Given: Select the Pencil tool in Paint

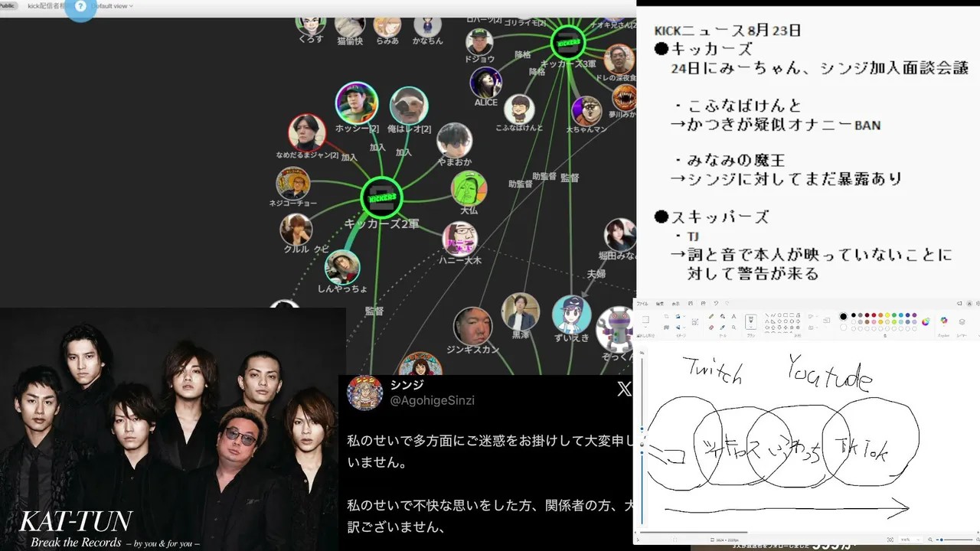Looking at the screenshot, I should click(x=711, y=316).
